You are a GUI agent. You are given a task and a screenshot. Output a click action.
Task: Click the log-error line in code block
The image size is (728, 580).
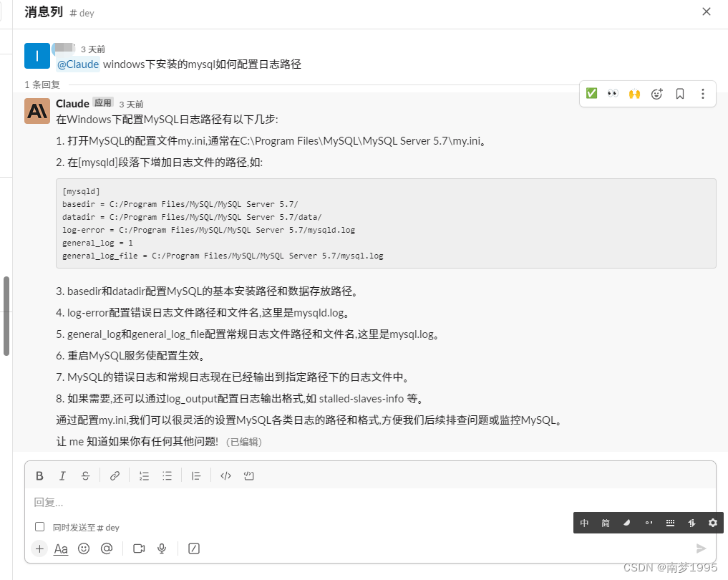tap(208, 230)
